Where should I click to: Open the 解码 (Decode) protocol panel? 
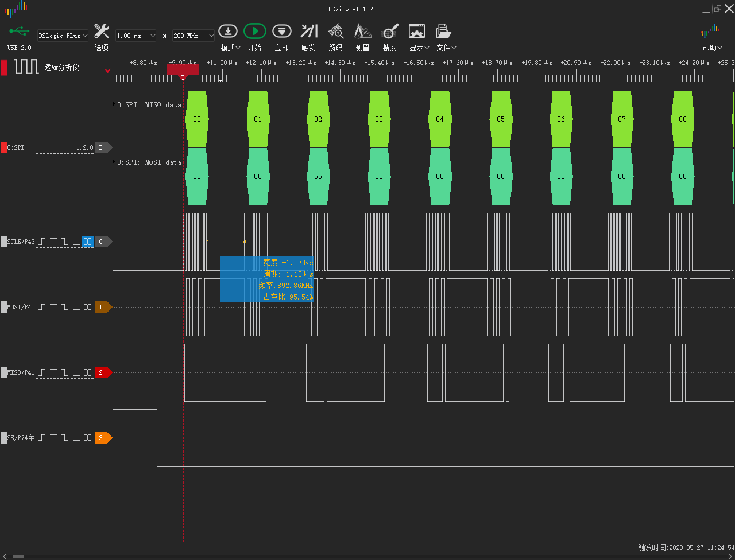click(336, 32)
